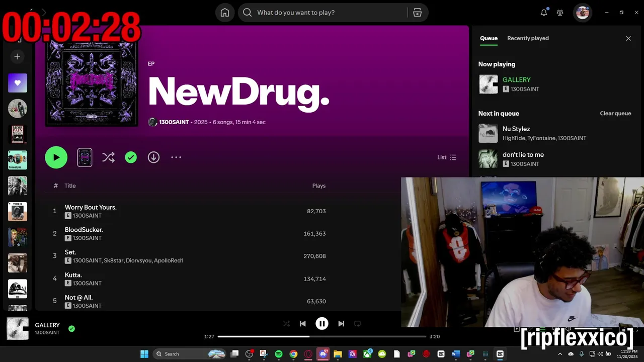Viewport: 644px width, 362px height.
Task: Open the user profile avatar menu
Action: coord(583,13)
